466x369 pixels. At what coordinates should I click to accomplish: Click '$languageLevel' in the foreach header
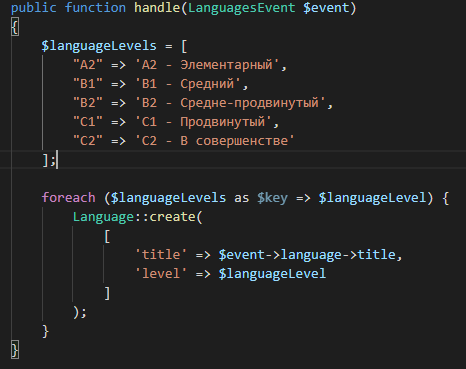coord(372,198)
